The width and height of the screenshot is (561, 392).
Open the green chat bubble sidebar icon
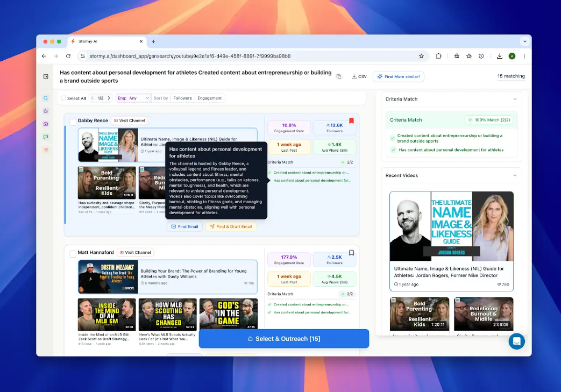[46, 137]
